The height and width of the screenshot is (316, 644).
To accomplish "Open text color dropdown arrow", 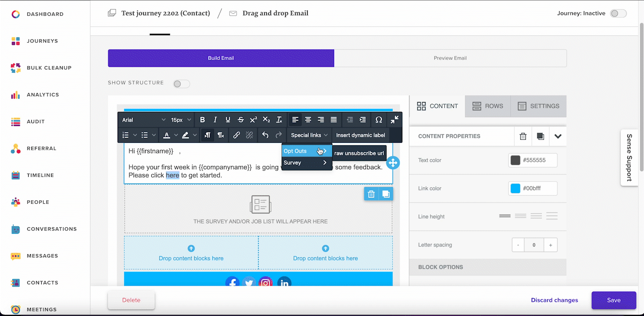I will click(176, 135).
